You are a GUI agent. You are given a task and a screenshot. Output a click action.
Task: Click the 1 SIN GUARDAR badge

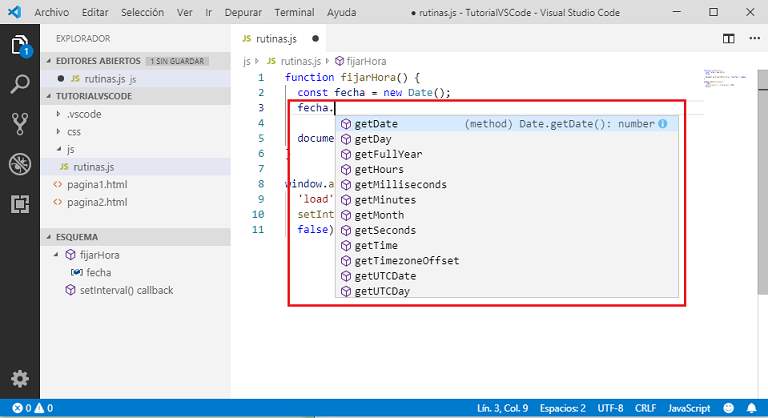(x=177, y=61)
